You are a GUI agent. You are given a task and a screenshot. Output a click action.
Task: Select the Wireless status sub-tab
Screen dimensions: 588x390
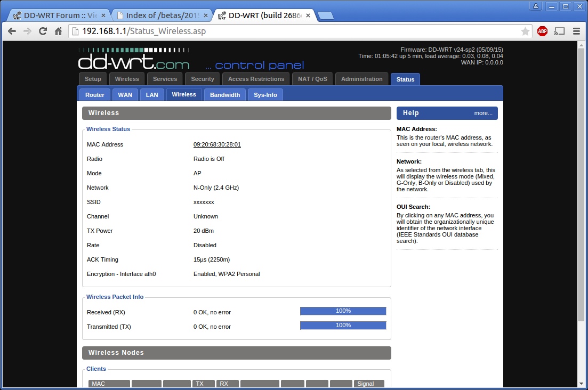184,94
